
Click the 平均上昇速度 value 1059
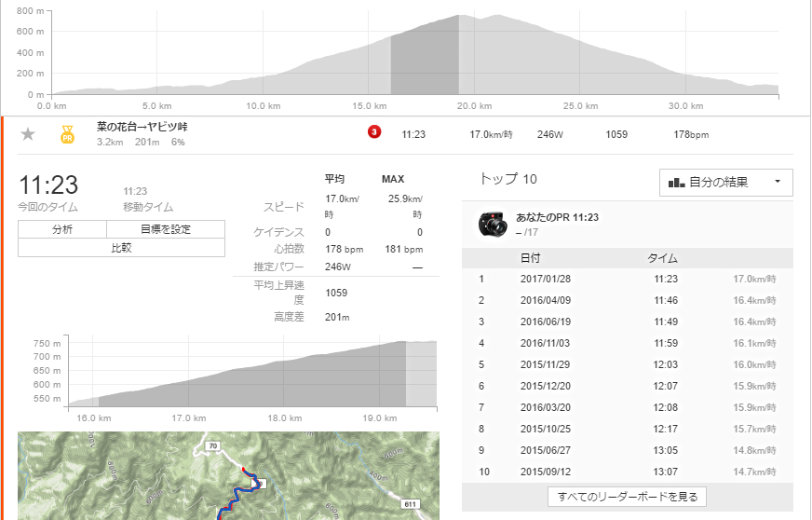coord(336,293)
